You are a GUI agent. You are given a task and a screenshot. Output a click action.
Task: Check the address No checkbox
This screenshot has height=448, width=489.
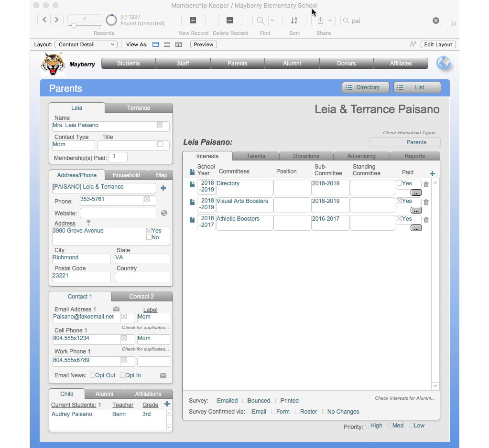pos(149,237)
